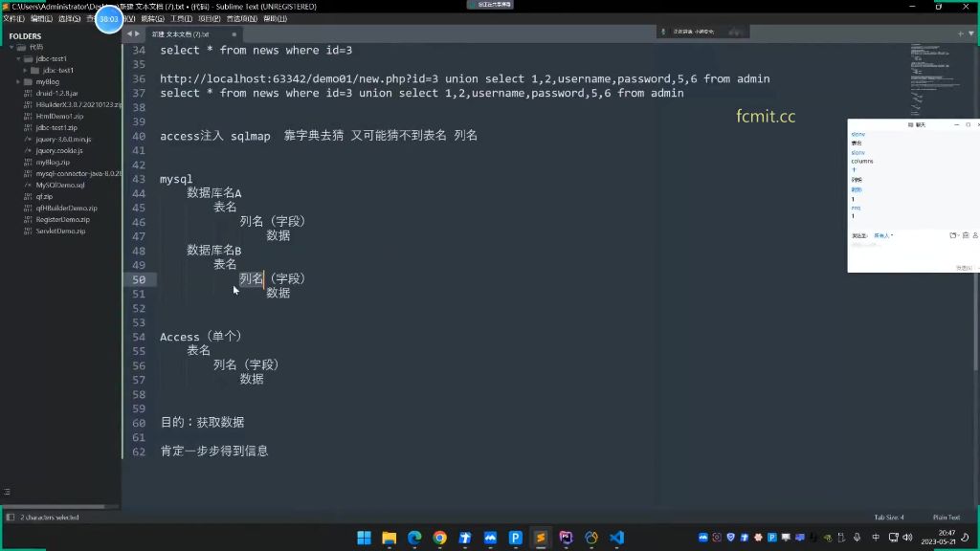Open Tab Size: 4 setting in status bar
This screenshot has height=551, width=980.
pos(889,518)
